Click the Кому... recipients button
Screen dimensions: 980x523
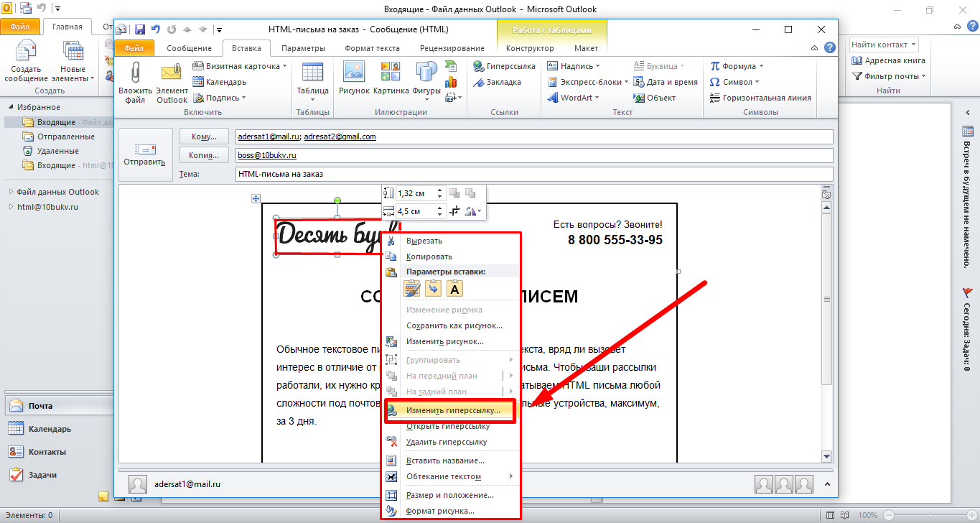click(204, 136)
